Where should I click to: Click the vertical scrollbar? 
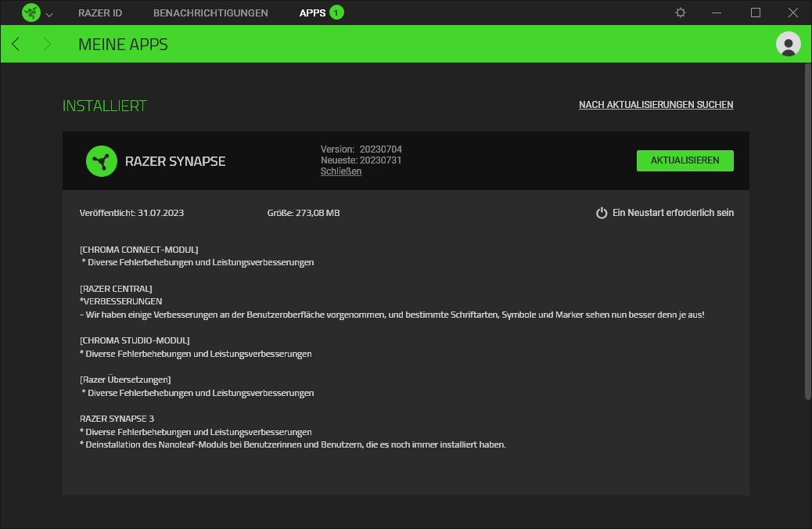pyautogui.click(x=808, y=232)
